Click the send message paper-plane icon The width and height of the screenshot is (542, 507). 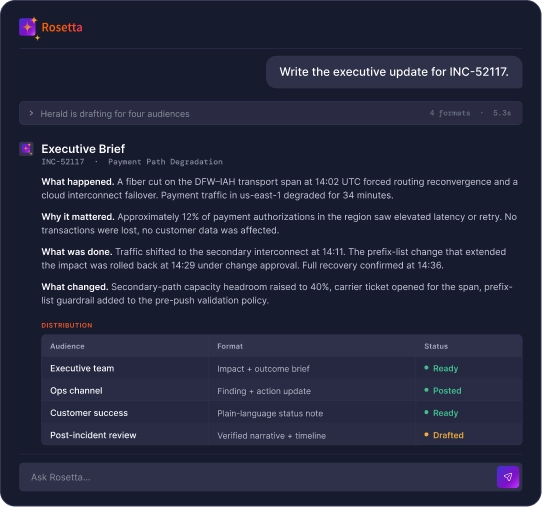508,477
